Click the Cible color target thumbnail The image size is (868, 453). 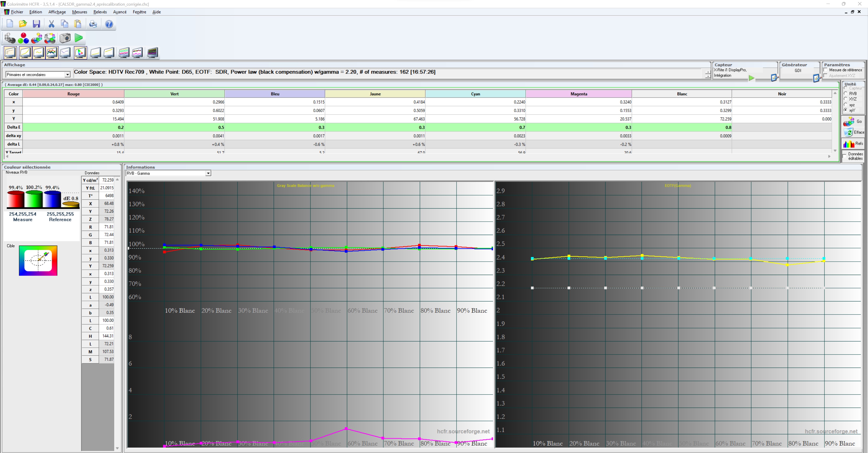[x=38, y=260]
